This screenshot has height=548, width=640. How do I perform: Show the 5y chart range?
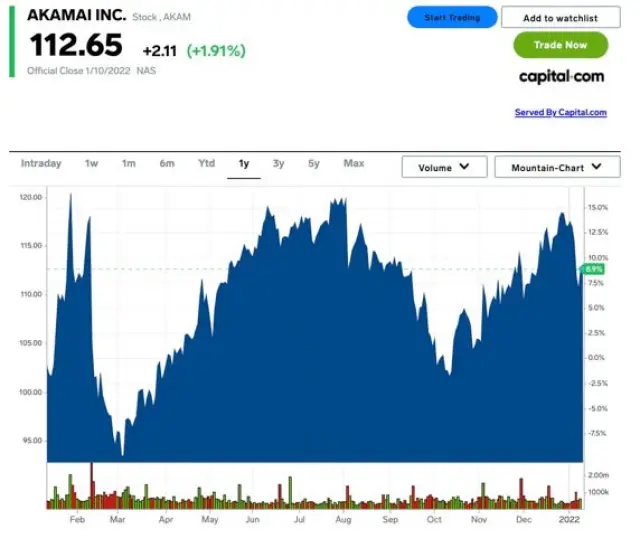coord(314,164)
